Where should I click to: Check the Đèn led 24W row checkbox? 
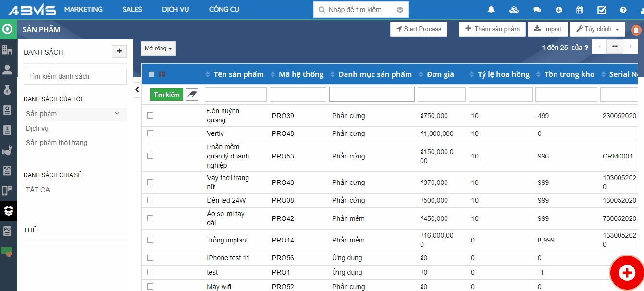(x=150, y=200)
